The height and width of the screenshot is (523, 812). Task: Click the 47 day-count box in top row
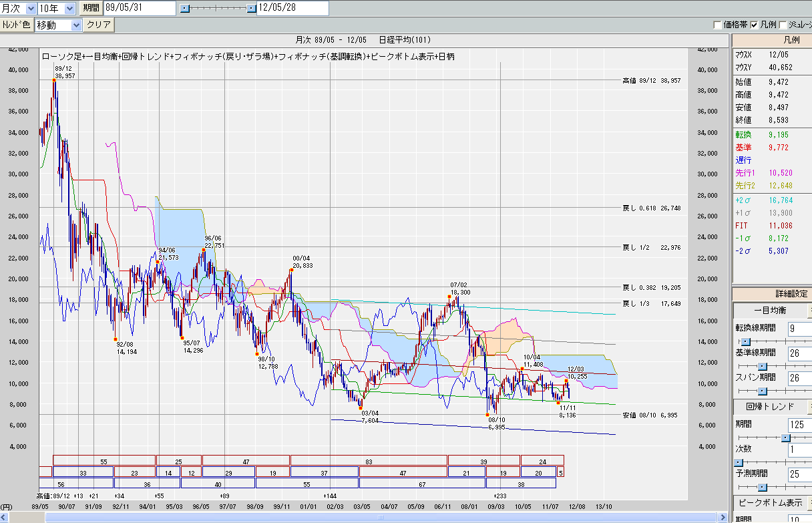coord(246,460)
